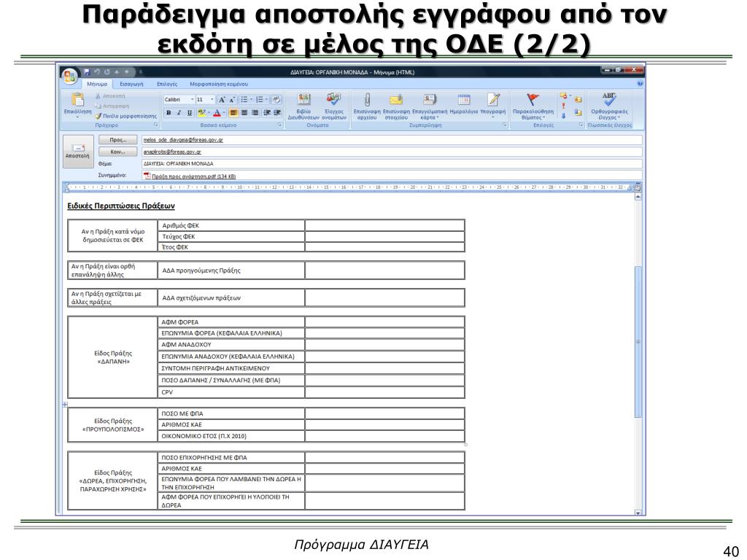Click the Προς... recipient button

tap(117, 140)
